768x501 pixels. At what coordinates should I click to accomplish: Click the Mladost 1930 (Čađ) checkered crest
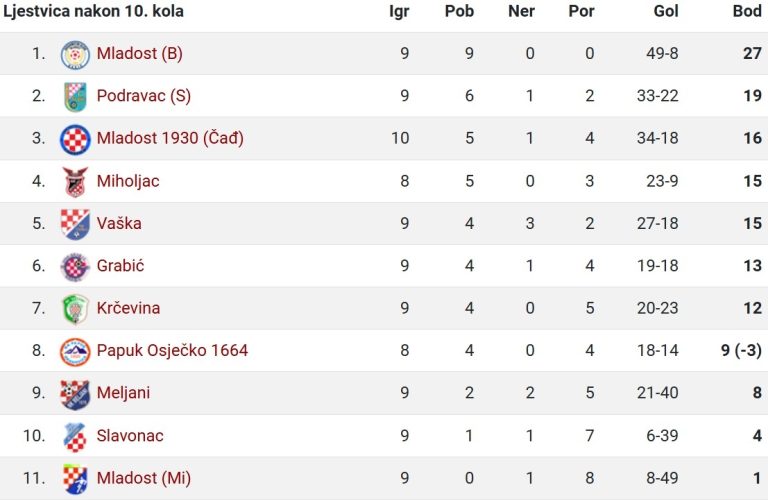coord(75,139)
